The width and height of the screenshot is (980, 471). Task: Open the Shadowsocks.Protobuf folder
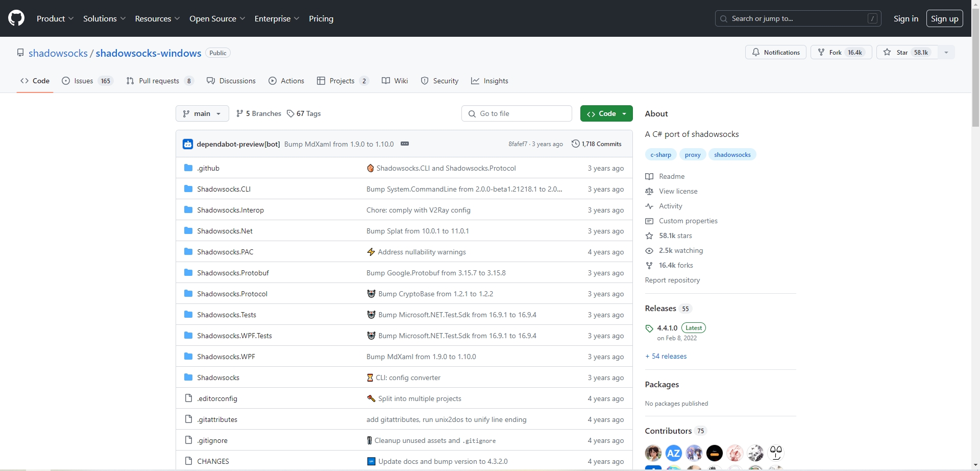pyautogui.click(x=233, y=273)
